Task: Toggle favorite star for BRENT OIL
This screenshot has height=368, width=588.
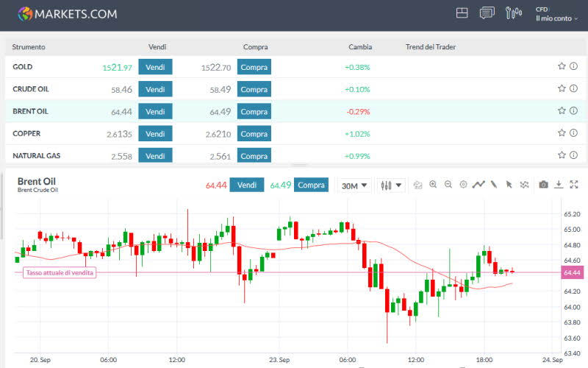Action: click(562, 111)
